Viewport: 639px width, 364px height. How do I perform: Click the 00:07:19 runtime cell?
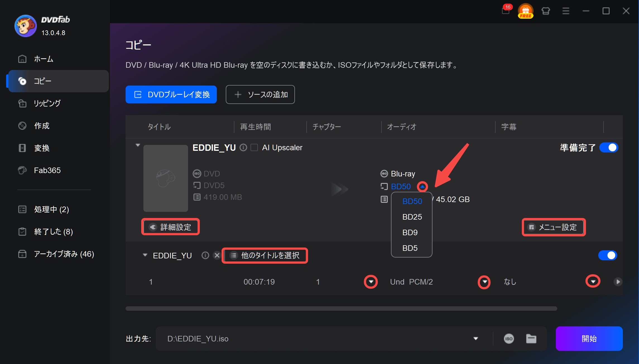[259, 282]
